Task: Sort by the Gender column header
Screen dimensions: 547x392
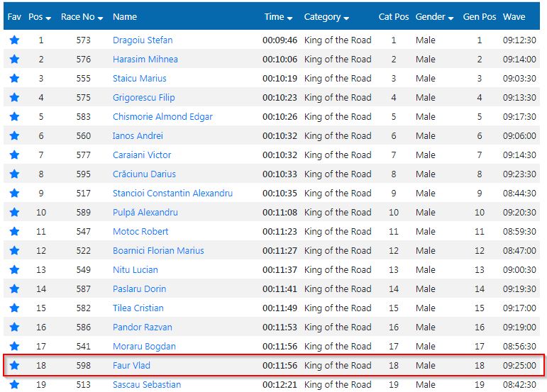Action: pos(434,17)
